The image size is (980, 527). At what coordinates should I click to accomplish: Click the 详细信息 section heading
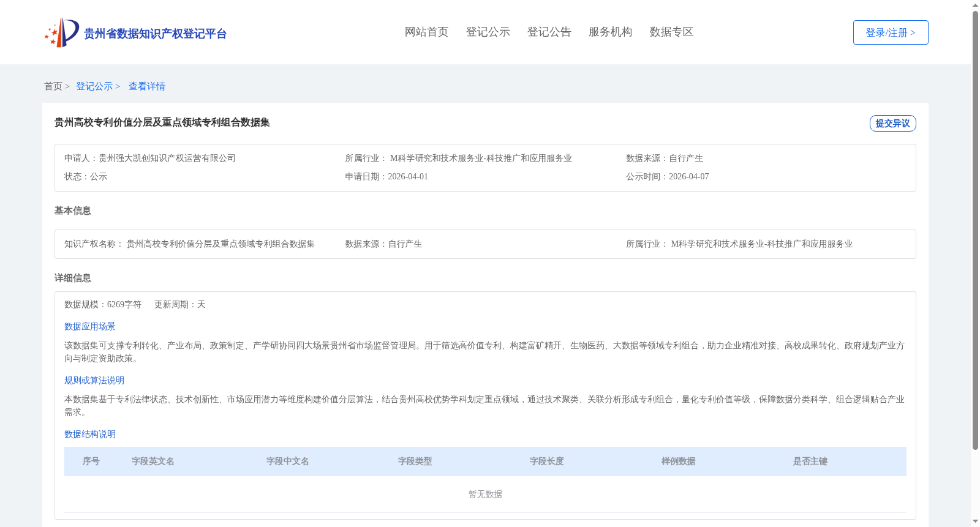point(72,278)
